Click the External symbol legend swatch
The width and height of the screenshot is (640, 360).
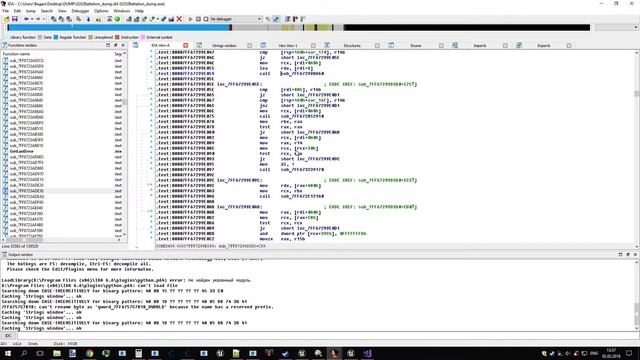(143, 37)
